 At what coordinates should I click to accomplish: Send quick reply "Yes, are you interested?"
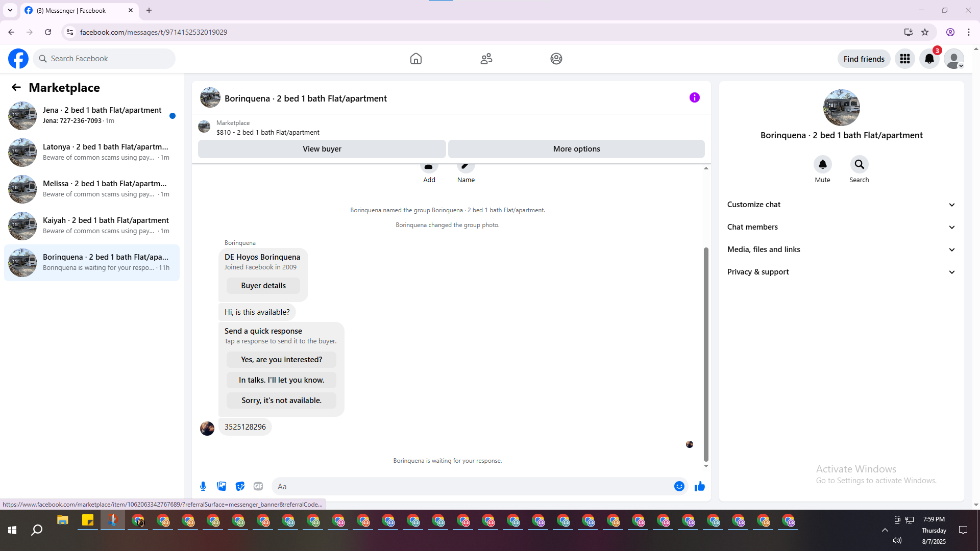tap(282, 360)
